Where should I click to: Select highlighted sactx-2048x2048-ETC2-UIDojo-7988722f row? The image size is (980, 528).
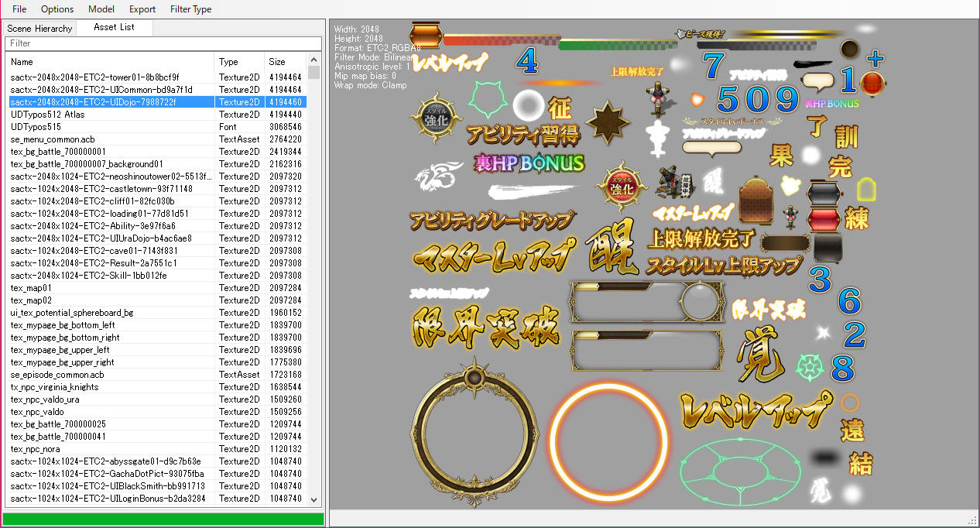coord(157,102)
